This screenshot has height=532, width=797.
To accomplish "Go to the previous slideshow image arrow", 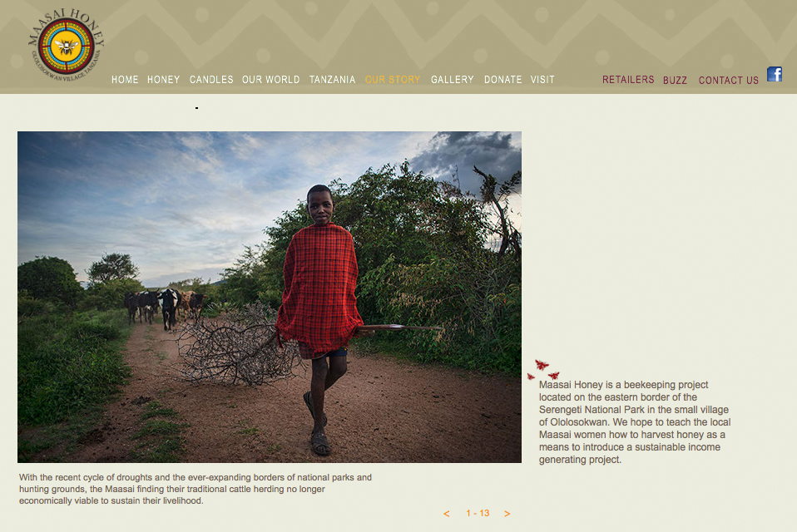I will coord(446,514).
